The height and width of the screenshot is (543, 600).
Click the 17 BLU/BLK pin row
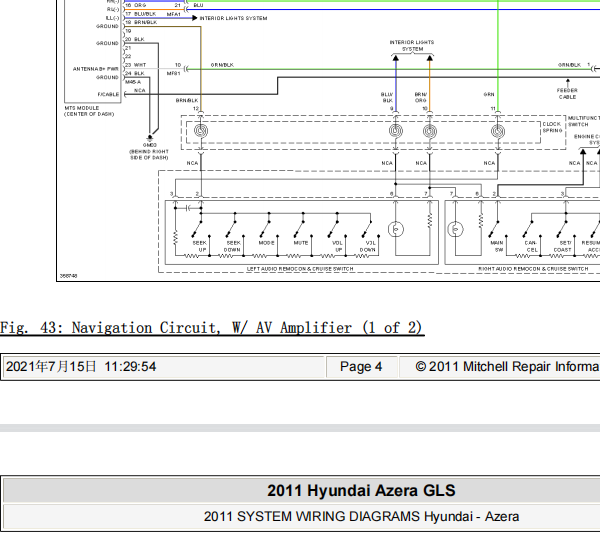tap(141, 14)
